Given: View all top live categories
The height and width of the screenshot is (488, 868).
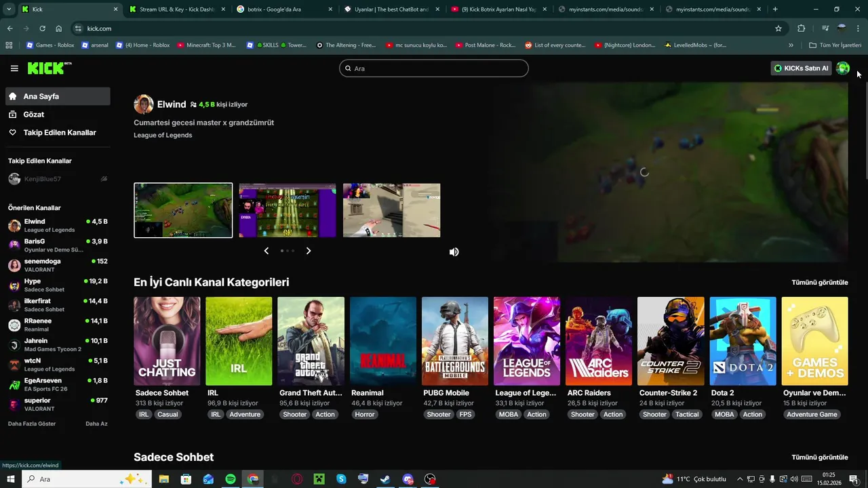Looking at the screenshot, I should (820, 283).
